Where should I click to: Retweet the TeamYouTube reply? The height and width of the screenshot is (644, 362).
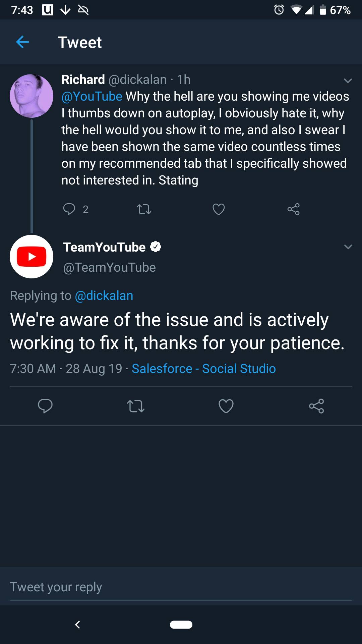[x=136, y=406]
